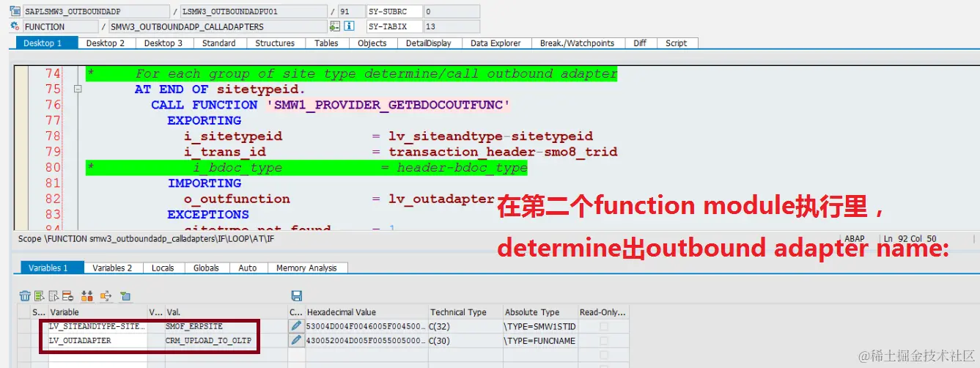Switch to the Desktop 2 tab
The width and height of the screenshot is (980, 368).
point(106,43)
